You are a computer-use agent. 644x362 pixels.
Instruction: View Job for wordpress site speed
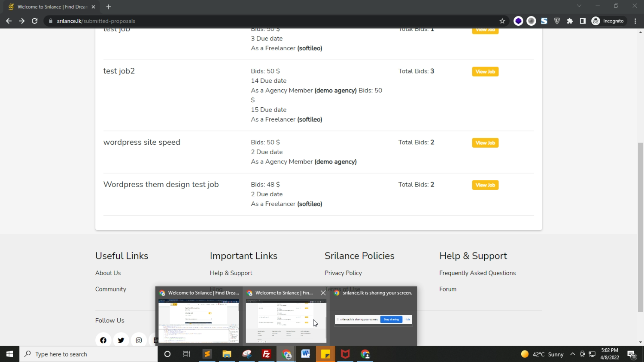click(485, 143)
